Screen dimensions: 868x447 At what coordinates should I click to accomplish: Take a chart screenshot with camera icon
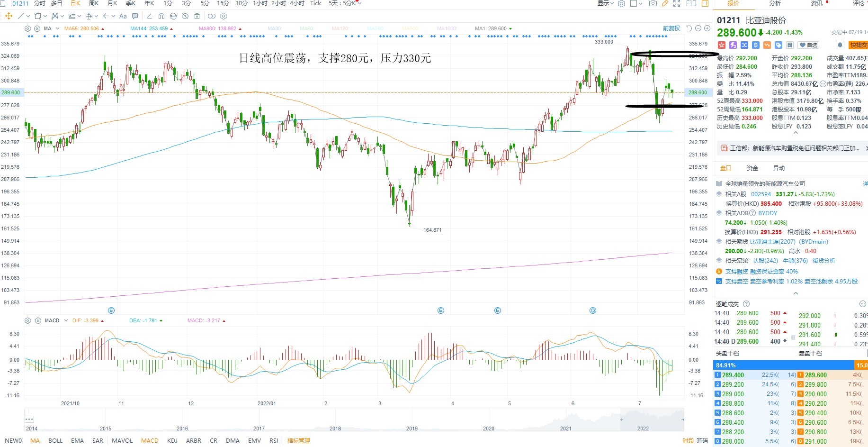pos(653,3)
